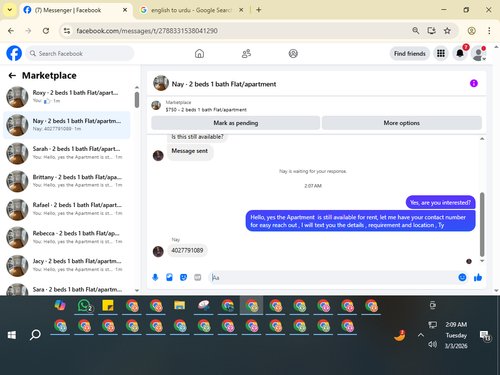Open the Roxy apartment conversation

67,97
